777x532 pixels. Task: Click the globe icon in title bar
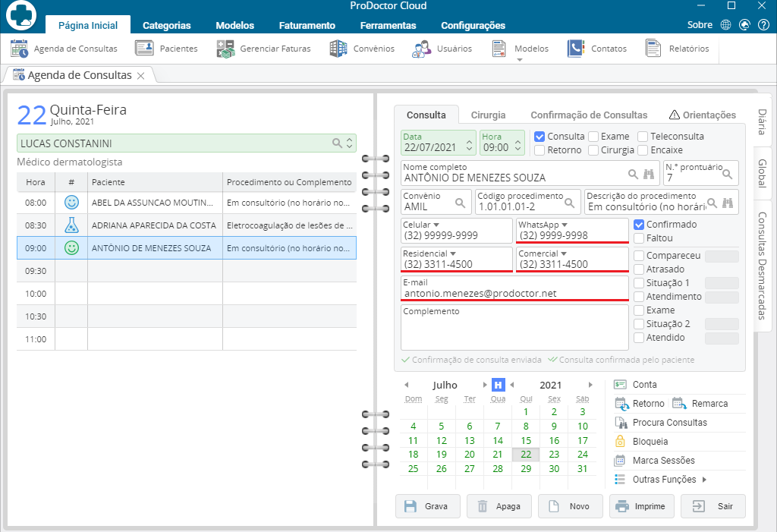725,25
